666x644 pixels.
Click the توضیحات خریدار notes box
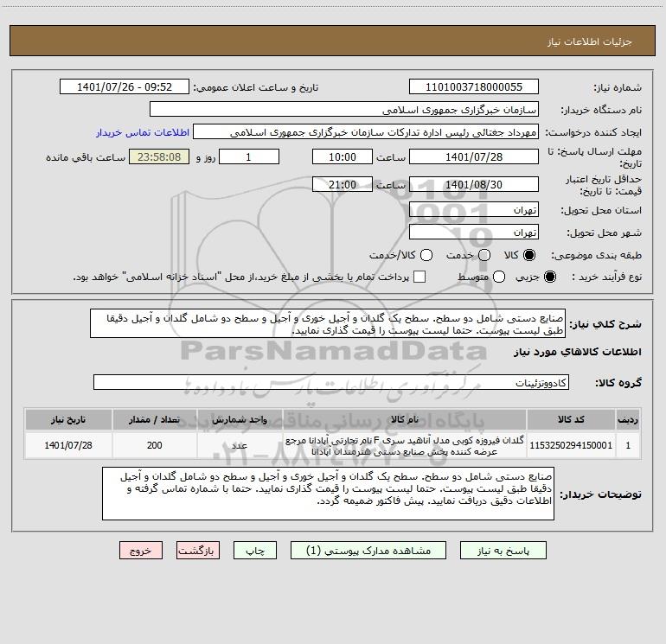pos(329,494)
